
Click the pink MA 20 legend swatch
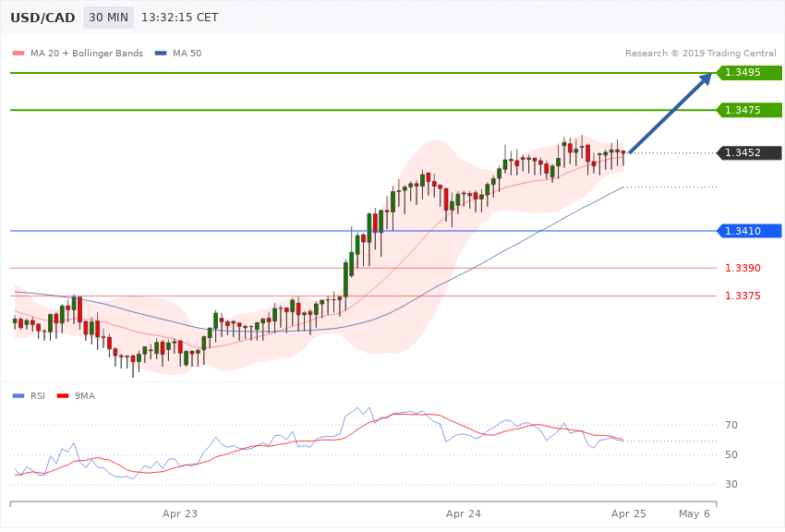click(18, 53)
